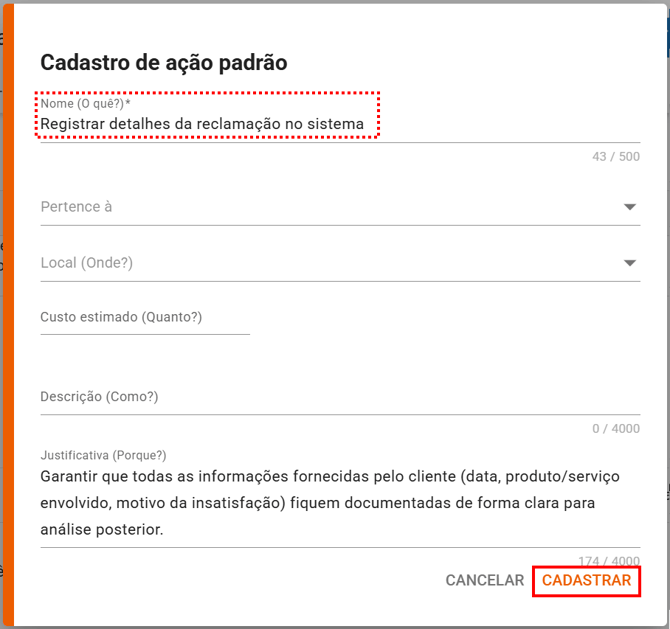
Task: Focus the Custo estimado (Quanto?) field
Action: coord(144,317)
